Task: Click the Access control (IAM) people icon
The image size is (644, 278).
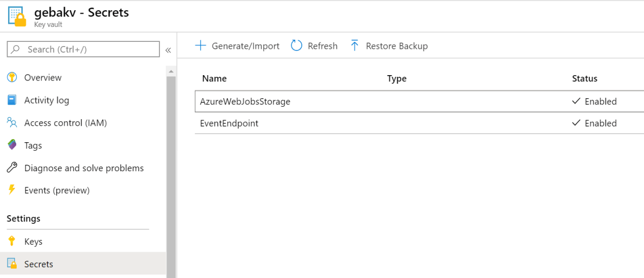Action: click(12, 123)
